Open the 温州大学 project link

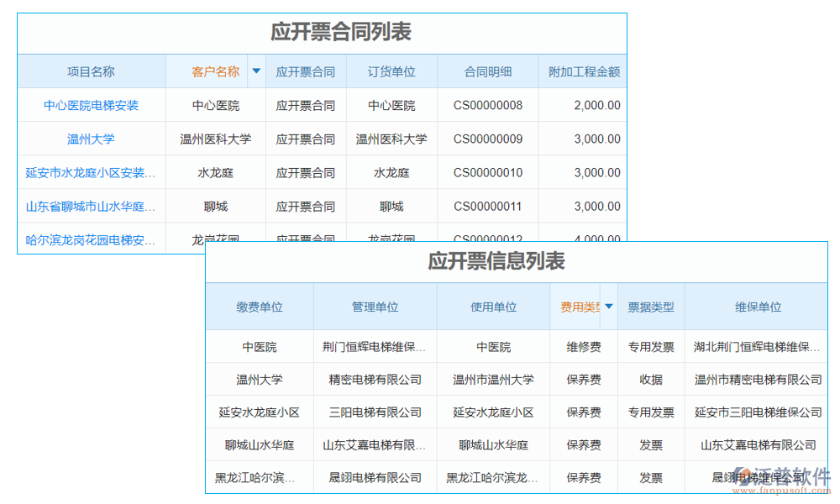(90, 139)
